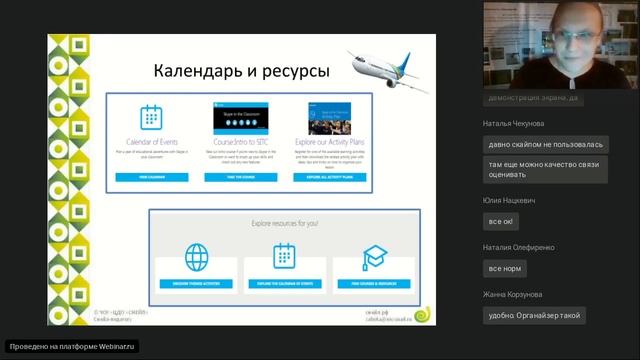
Task: Click the calendar icon in the resources panel
Action: [284, 256]
